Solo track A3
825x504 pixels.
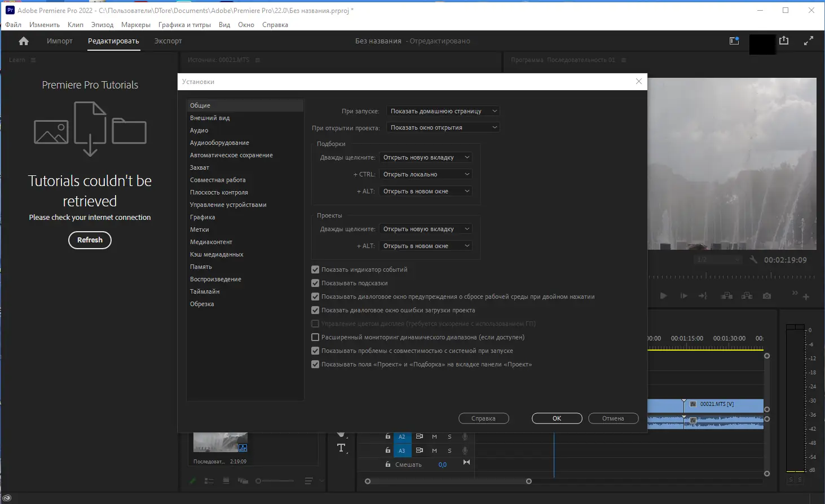pyautogui.click(x=449, y=450)
